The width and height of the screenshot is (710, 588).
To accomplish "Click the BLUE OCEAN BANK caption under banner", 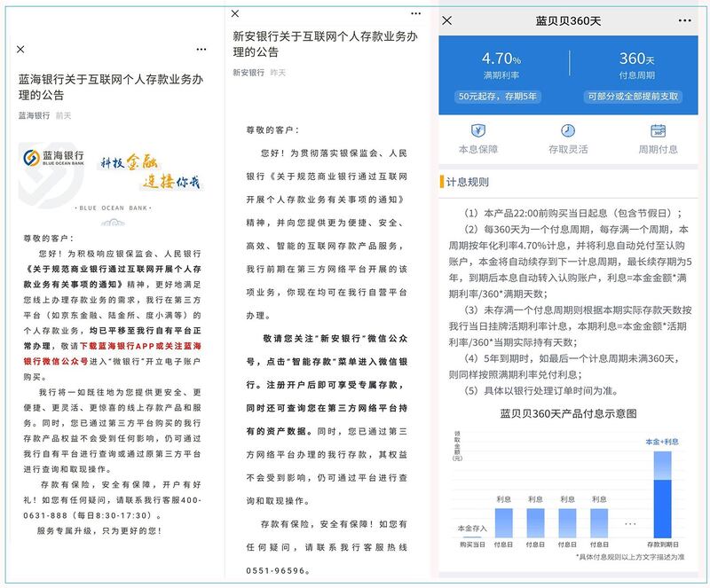I will pyautogui.click(x=114, y=208).
